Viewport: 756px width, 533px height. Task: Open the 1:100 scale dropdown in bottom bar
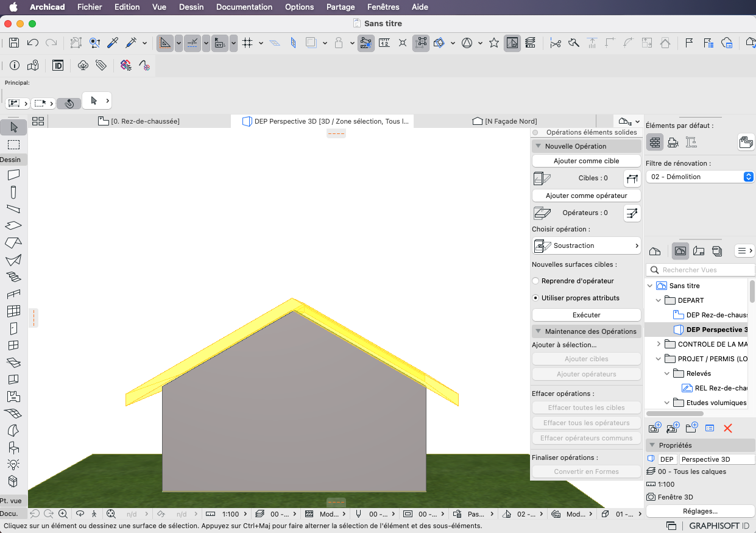[x=227, y=514]
